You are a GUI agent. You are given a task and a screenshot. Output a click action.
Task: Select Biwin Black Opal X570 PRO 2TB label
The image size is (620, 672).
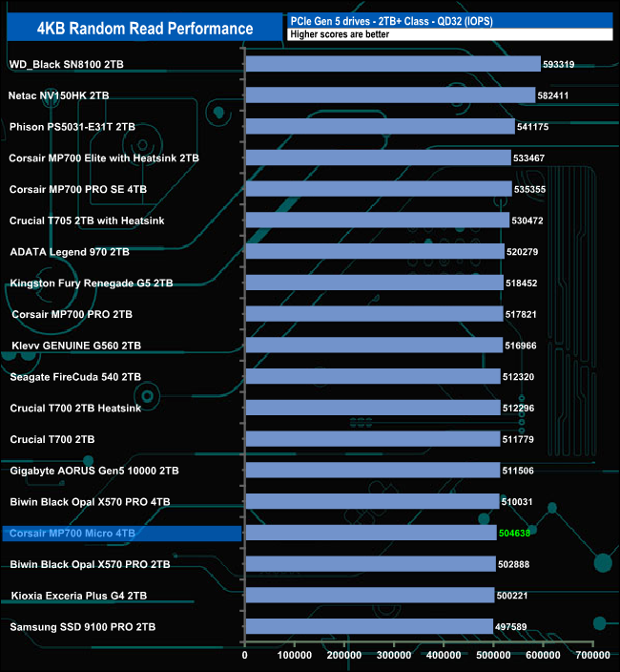pyautogui.click(x=90, y=564)
